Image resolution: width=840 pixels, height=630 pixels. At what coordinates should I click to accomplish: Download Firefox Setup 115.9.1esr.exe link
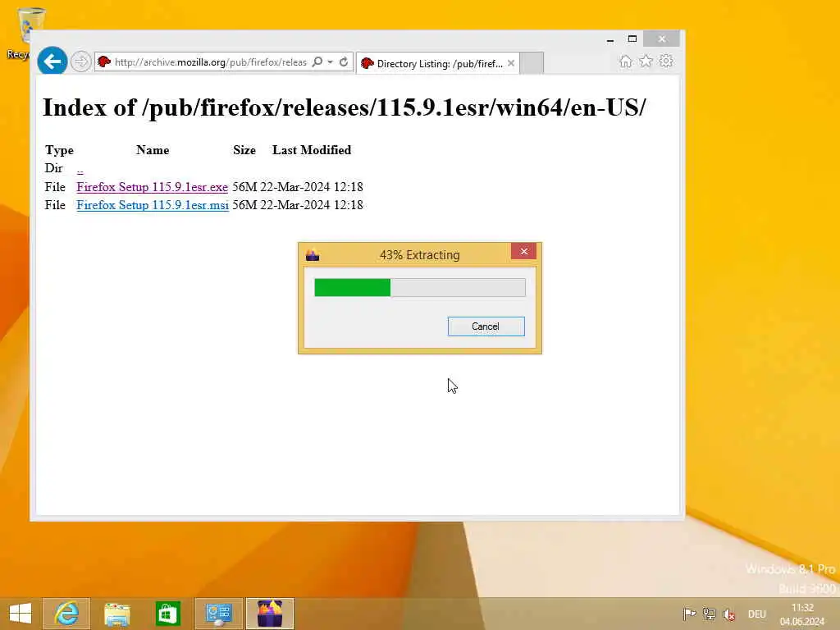point(152,187)
